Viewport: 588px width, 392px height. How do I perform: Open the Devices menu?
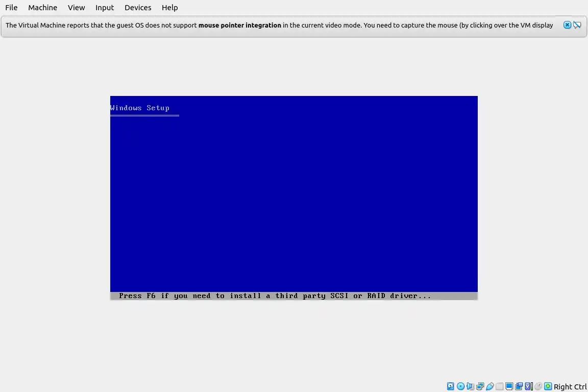tap(138, 8)
